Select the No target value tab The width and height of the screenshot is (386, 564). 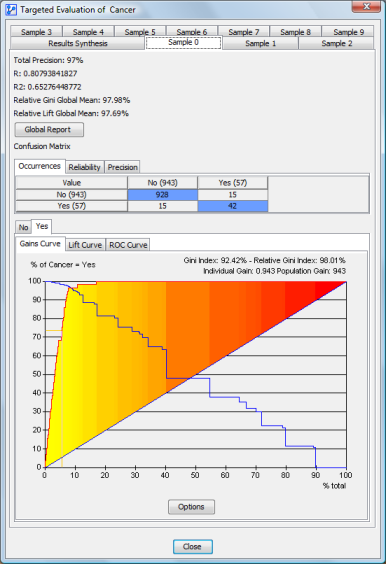(x=23, y=227)
